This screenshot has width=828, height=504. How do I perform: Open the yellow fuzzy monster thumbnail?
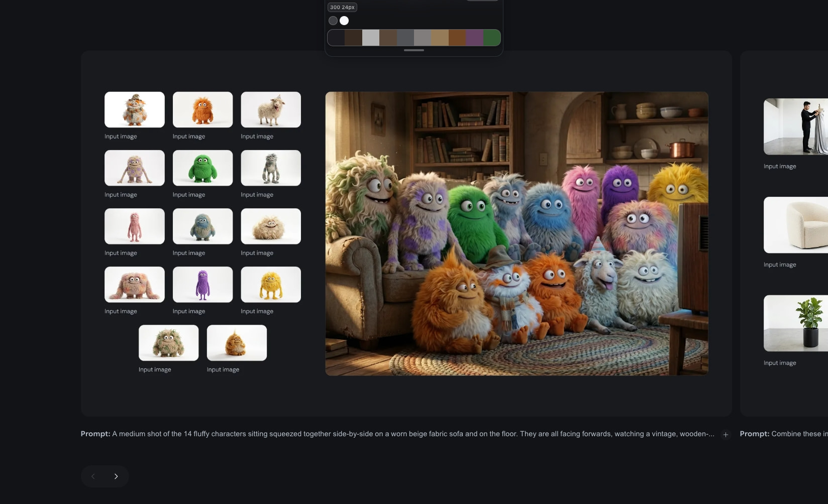pos(271,284)
